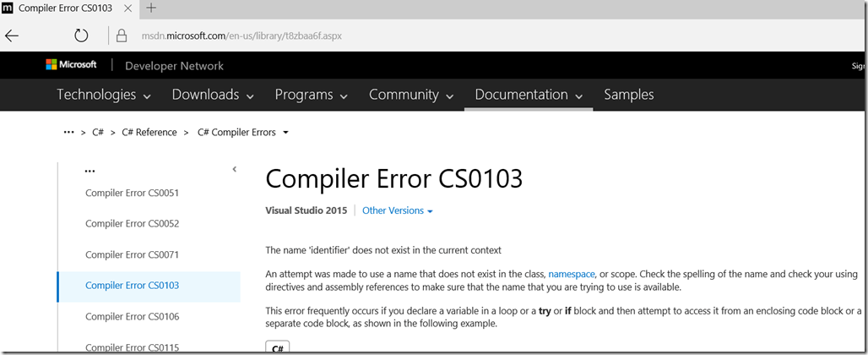Open the Community dropdown menu

pyautogui.click(x=411, y=95)
